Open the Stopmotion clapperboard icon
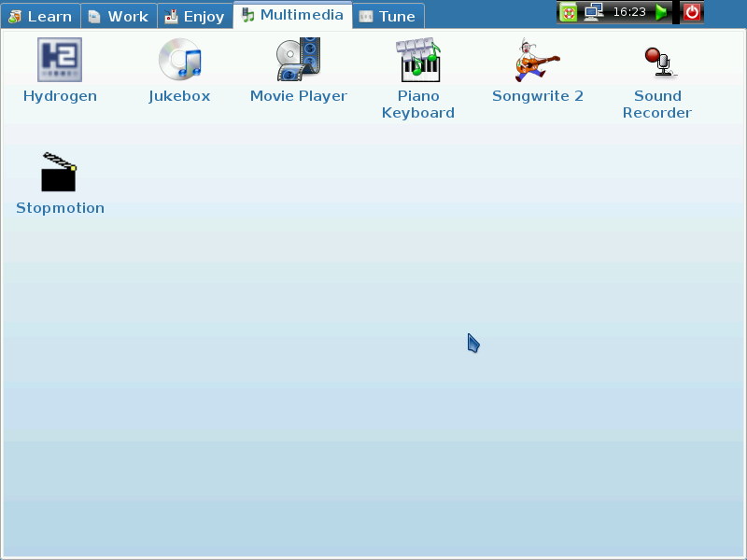Image resolution: width=747 pixels, height=560 pixels. (x=59, y=172)
